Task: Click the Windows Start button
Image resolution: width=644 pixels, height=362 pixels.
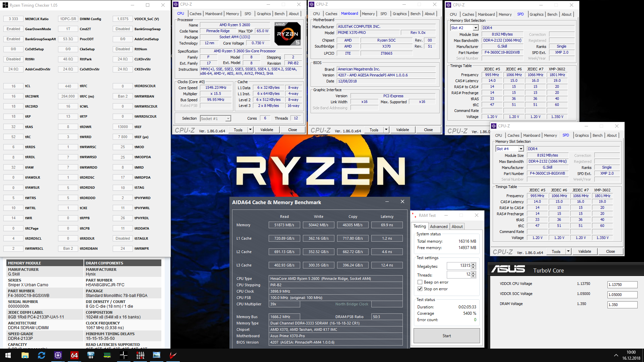Action: point(7,355)
